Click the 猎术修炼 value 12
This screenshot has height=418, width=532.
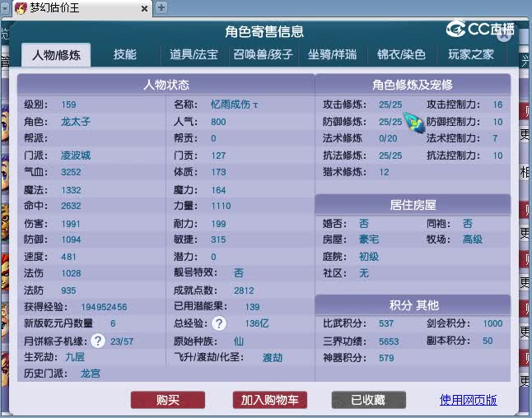tap(384, 172)
